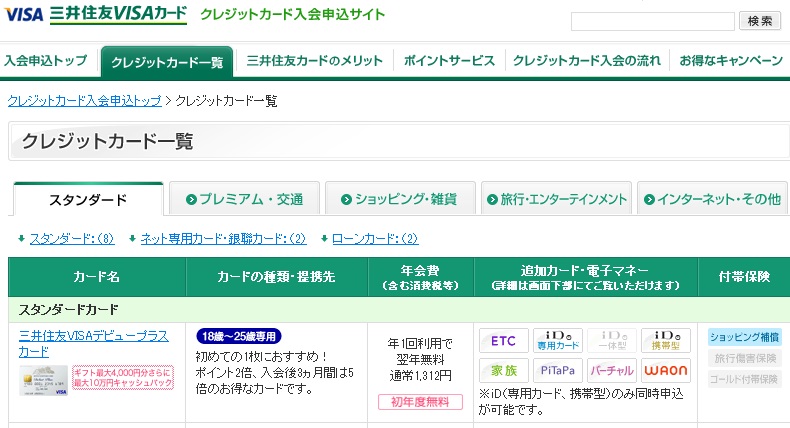Click the ETC additional card icon

click(x=503, y=341)
